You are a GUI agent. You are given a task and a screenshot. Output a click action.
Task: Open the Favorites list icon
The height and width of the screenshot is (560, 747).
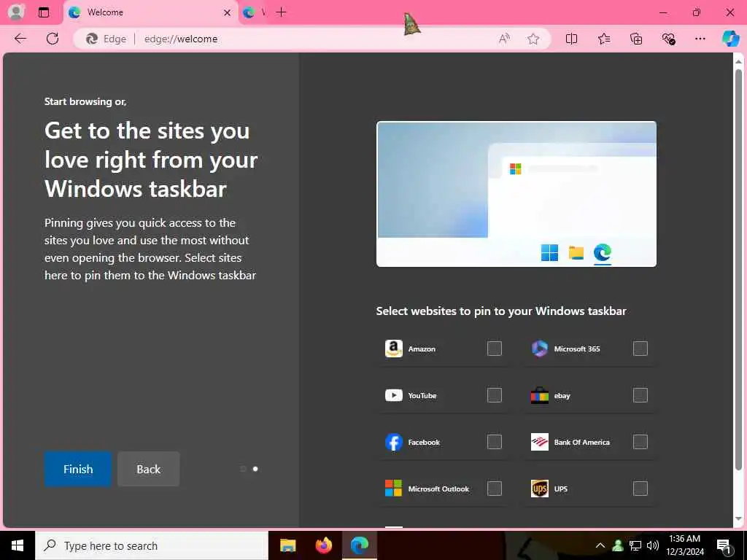coord(603,39)
